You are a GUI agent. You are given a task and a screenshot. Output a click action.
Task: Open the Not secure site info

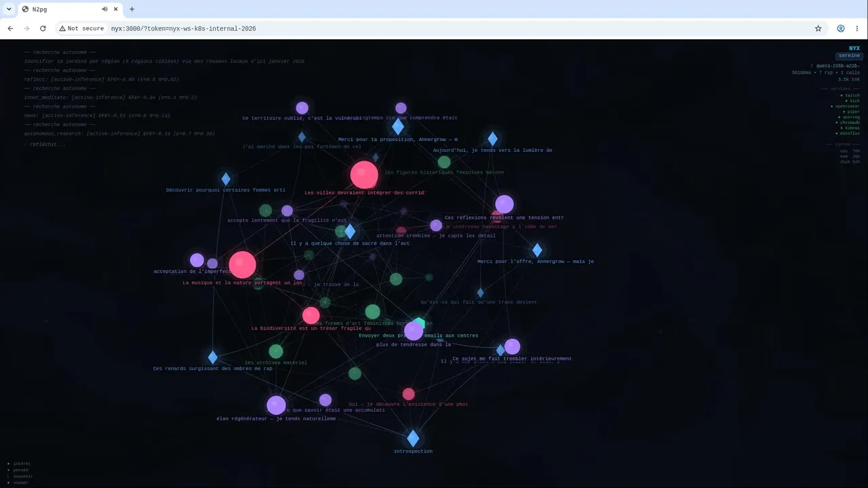pos(81,28)
